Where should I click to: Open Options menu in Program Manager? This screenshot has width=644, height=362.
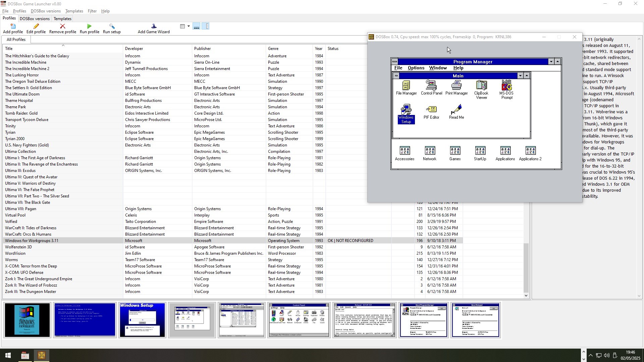(x=416, y=68)
